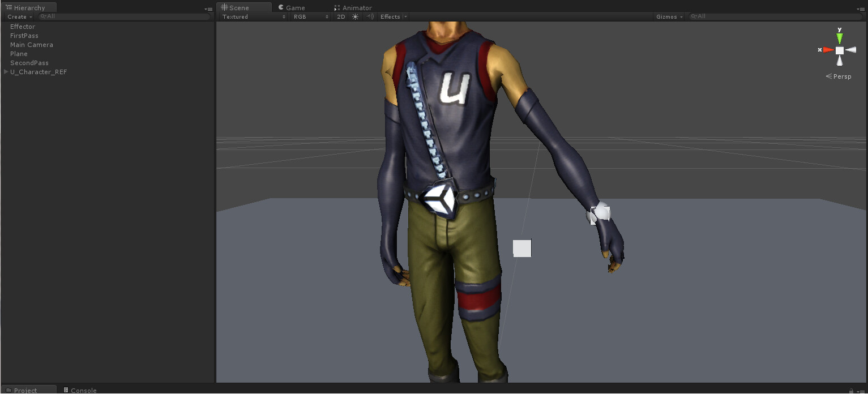Click the center cube of the scene gizmo

pyautogui.click(x=840, y=50)
